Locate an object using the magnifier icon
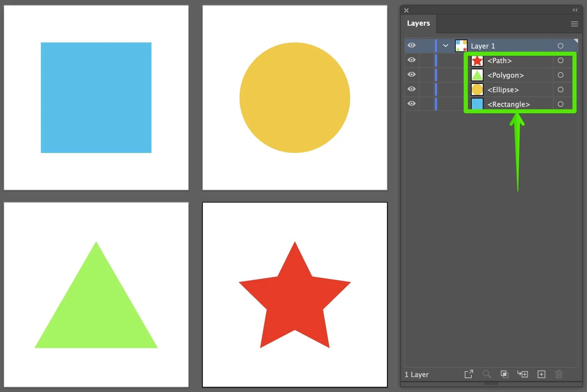This screenshot has width=587, height=392. coord(487,374)
